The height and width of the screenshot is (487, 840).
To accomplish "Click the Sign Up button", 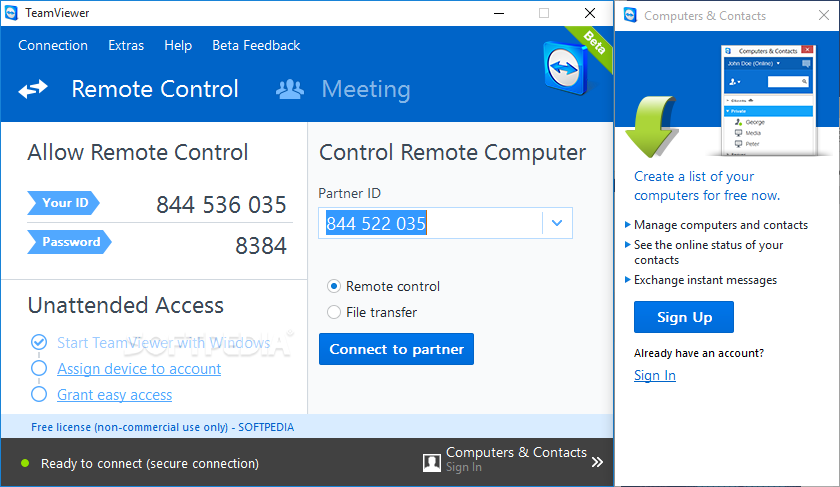I will pos(684,317).
